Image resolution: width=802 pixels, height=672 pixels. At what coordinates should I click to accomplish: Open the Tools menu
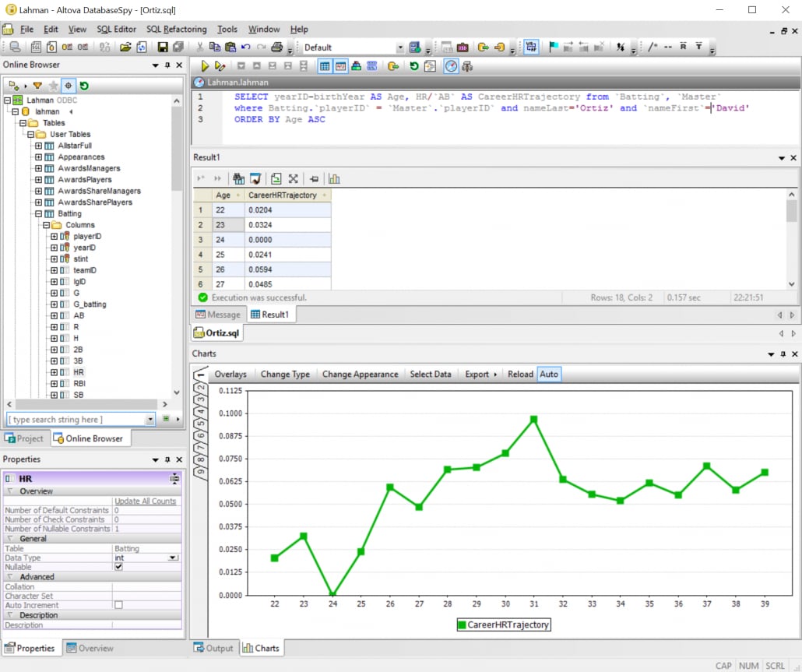(227, 29)
